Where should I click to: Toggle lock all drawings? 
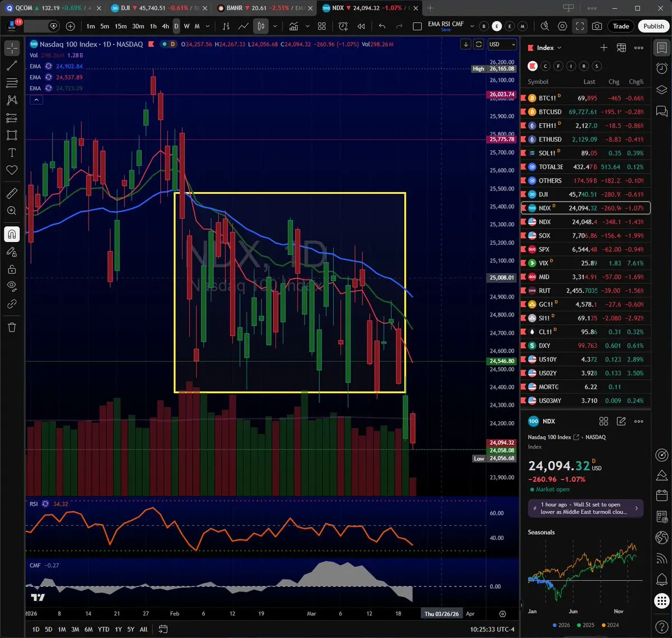click(12, 269)
